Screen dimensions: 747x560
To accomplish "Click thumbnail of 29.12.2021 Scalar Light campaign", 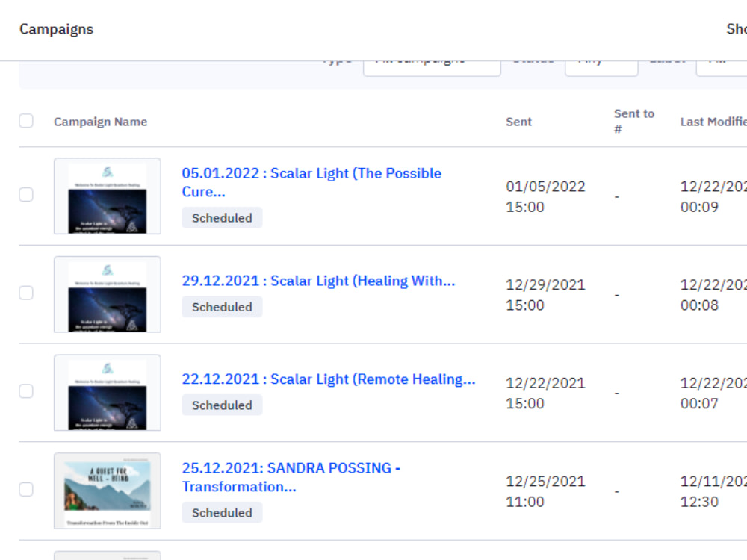I will pos(107,294).
